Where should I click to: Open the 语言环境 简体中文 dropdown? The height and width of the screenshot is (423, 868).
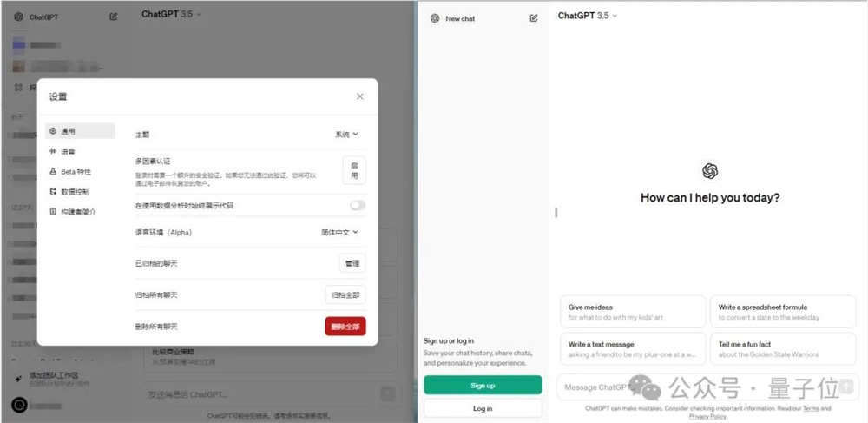(340, 233)
